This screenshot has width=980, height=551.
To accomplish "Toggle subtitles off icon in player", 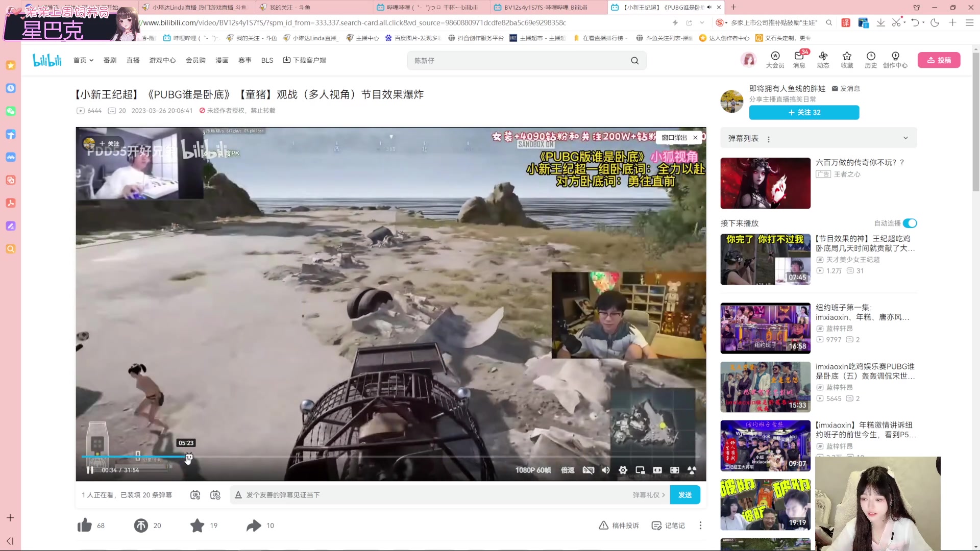I will coord(588,470).
